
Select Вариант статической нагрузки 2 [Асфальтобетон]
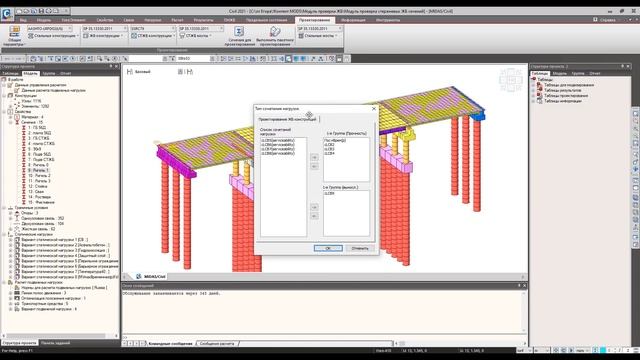click(66, 245)
